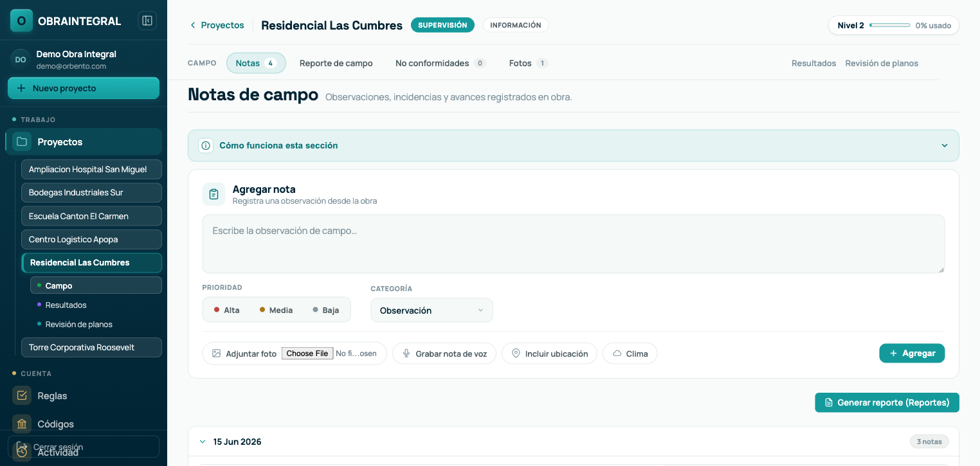Click Grabar nota de voz button
This screenshot has height=466, width=980.
tap(444, 354)
